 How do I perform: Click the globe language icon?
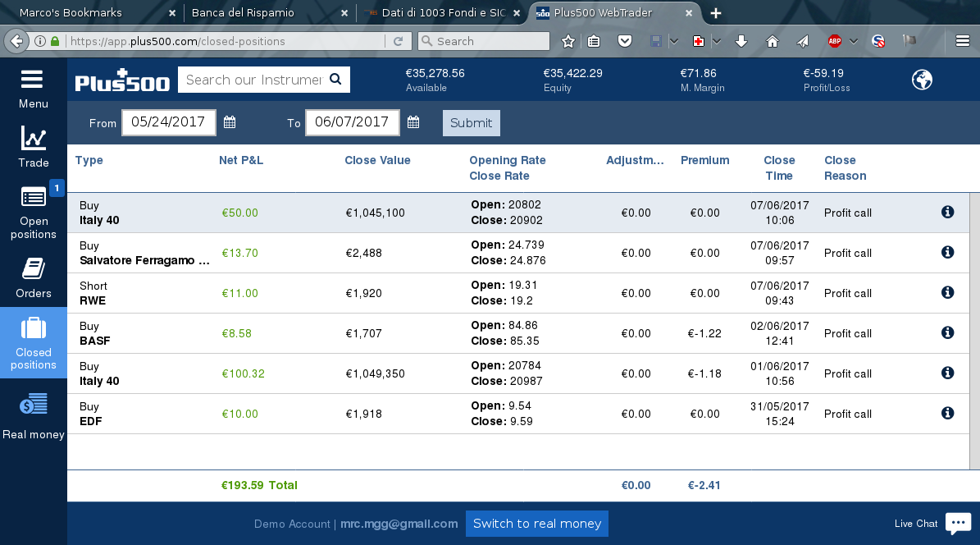click(x=922, y=80)
